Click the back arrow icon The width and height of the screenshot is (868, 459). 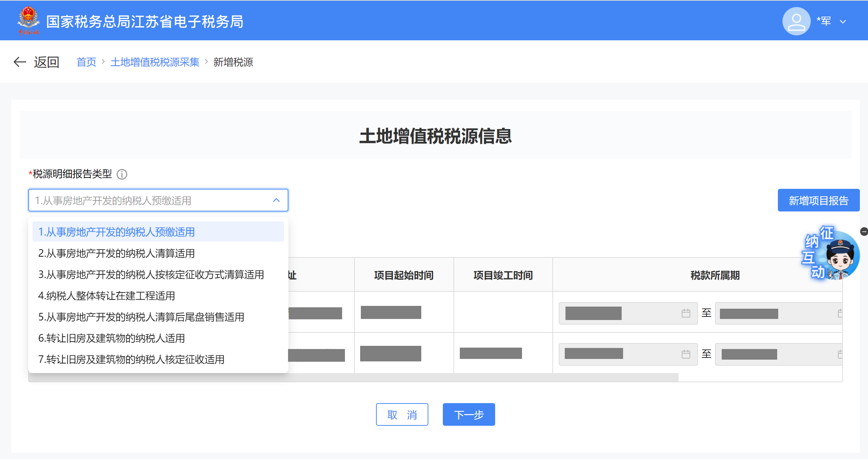click(20, 62)
